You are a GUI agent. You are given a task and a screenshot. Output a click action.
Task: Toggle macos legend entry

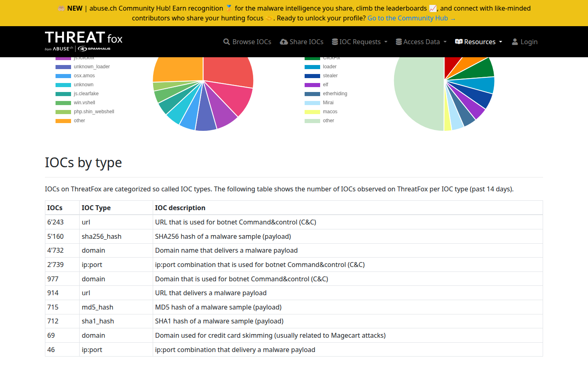tap(321, 112)
